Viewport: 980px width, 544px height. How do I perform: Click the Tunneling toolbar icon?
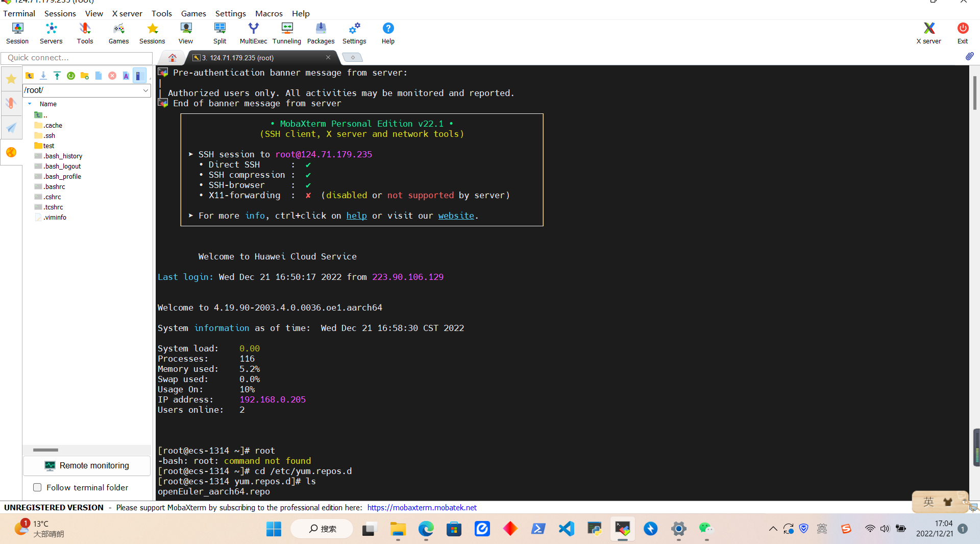(x=286, y=33)
